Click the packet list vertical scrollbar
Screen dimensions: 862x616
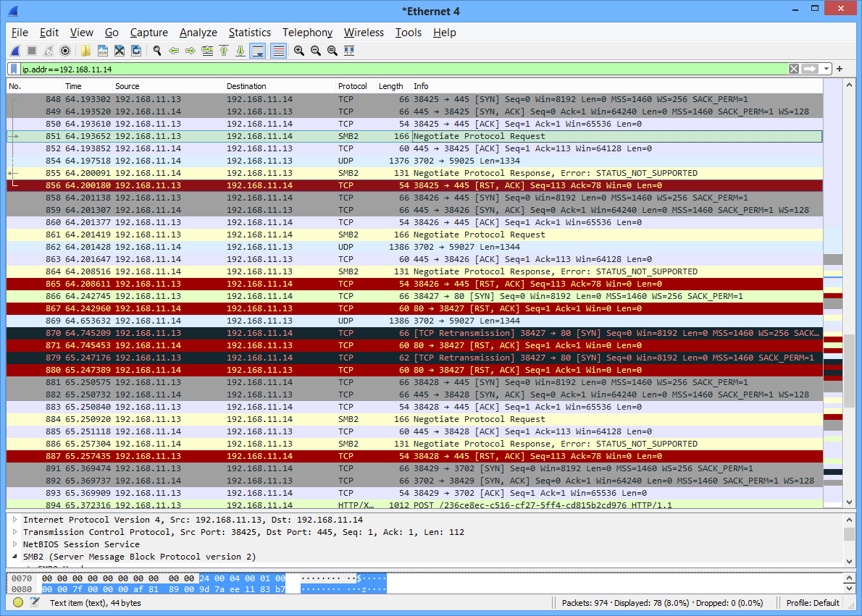pos(849,290)
